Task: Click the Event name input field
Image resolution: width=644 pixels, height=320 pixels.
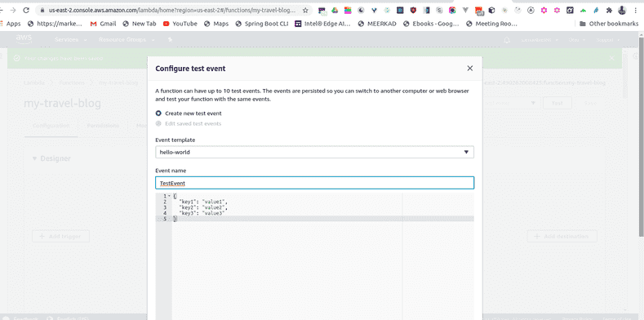Action: pos(314,183)
